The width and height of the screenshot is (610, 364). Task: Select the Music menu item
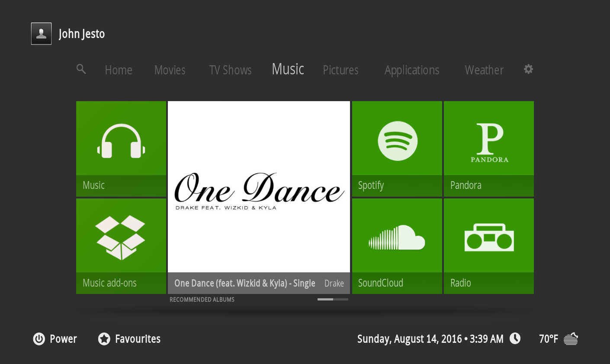[x=288, y=69]
